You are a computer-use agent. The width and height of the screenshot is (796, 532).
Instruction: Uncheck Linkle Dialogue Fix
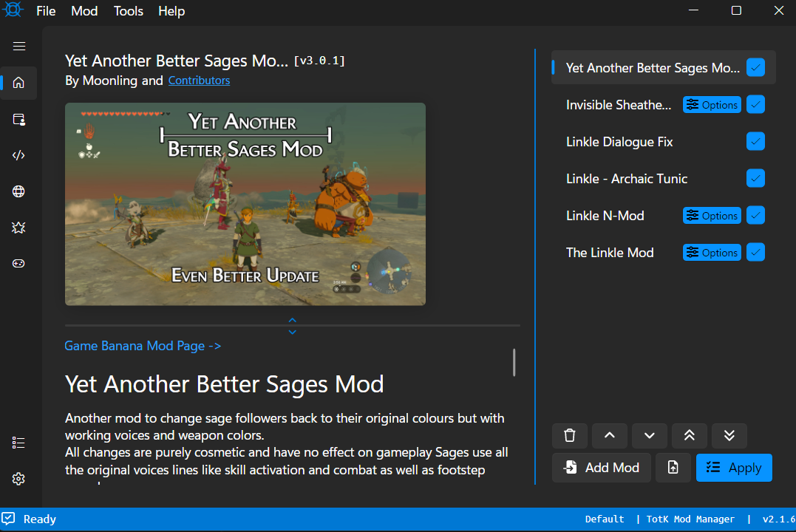[x=756, y=142]
